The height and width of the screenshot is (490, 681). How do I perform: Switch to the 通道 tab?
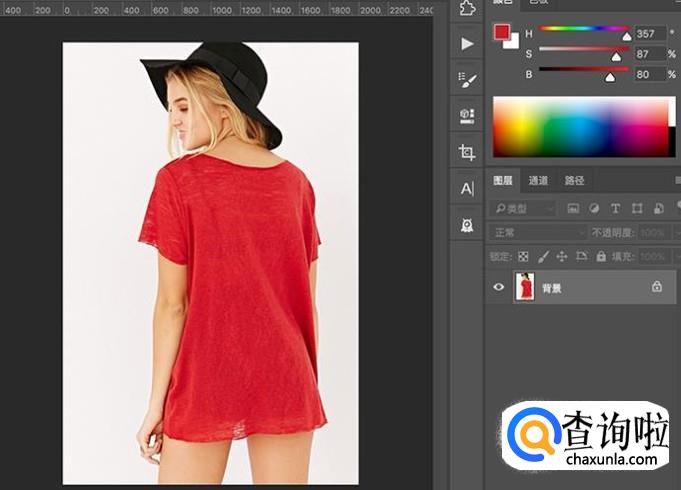click(538, 181)
